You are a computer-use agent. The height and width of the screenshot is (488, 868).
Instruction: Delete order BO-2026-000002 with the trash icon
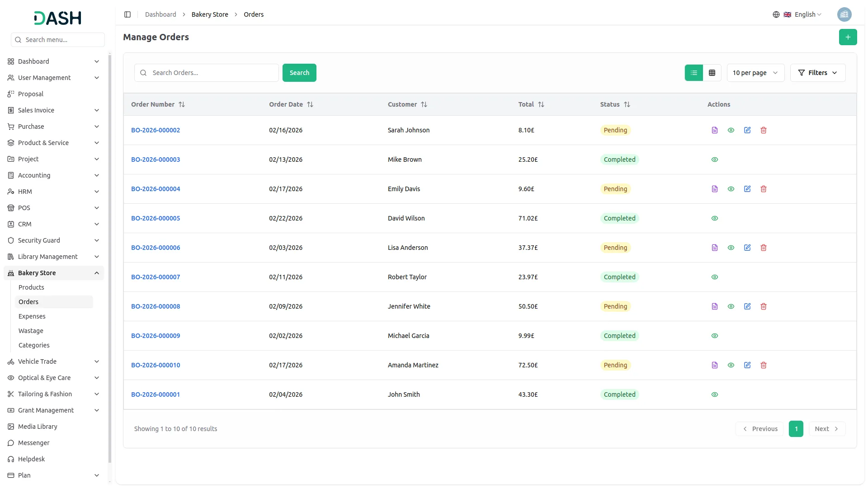click(x=764, y=130)
